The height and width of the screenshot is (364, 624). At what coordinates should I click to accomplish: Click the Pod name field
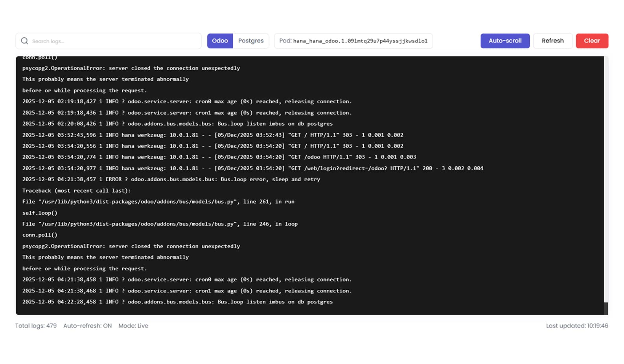(353, 41)
